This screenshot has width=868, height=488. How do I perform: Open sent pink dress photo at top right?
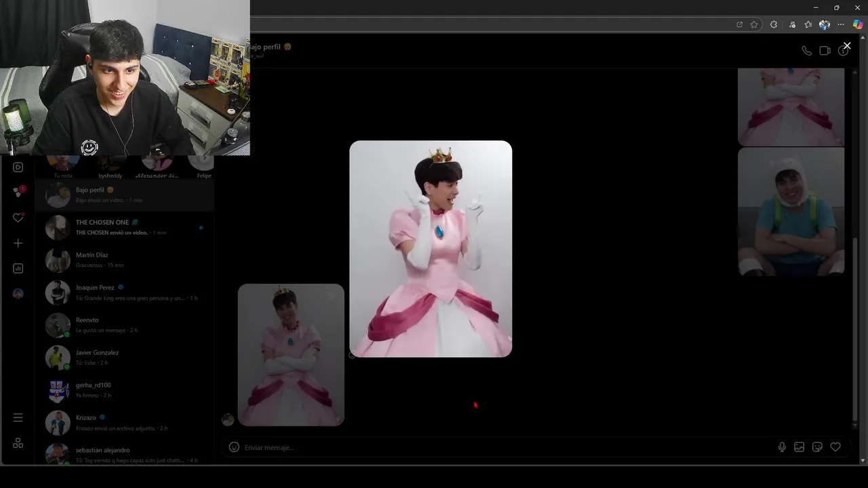point(791,107)
